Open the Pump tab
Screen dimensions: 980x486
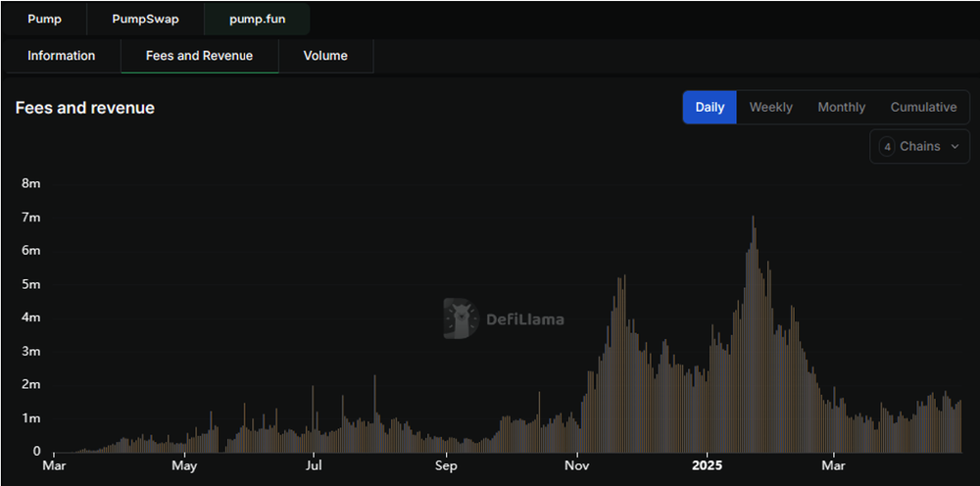[44, 19]
